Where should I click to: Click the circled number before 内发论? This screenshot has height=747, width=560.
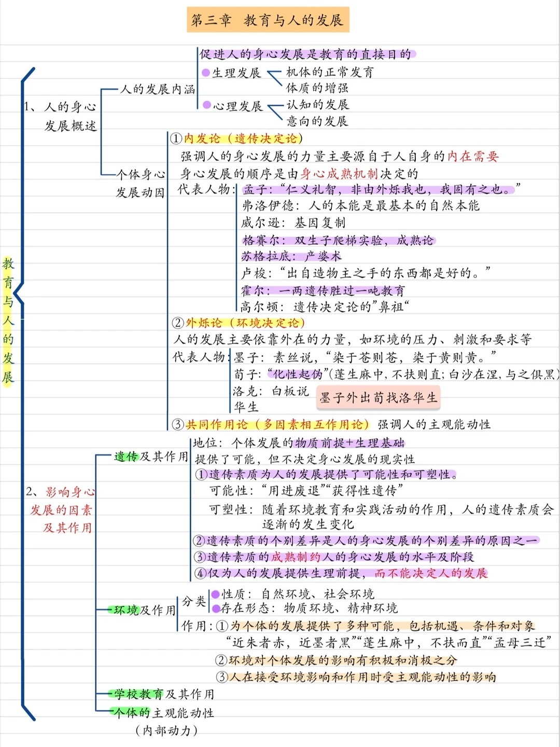click(176, 139)
